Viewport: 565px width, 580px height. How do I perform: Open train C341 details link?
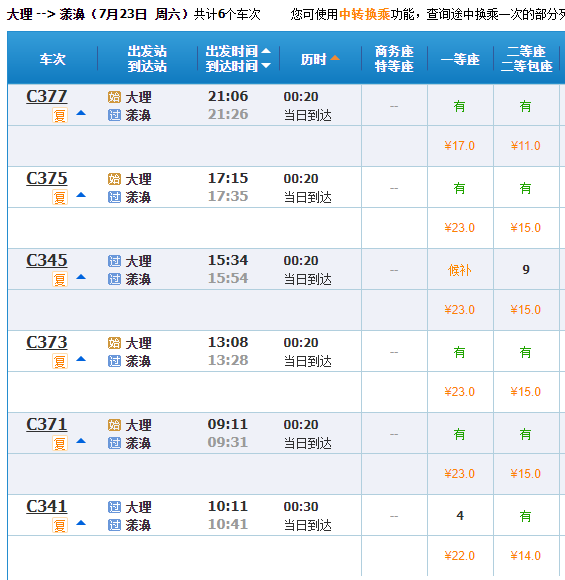point(47,506)
